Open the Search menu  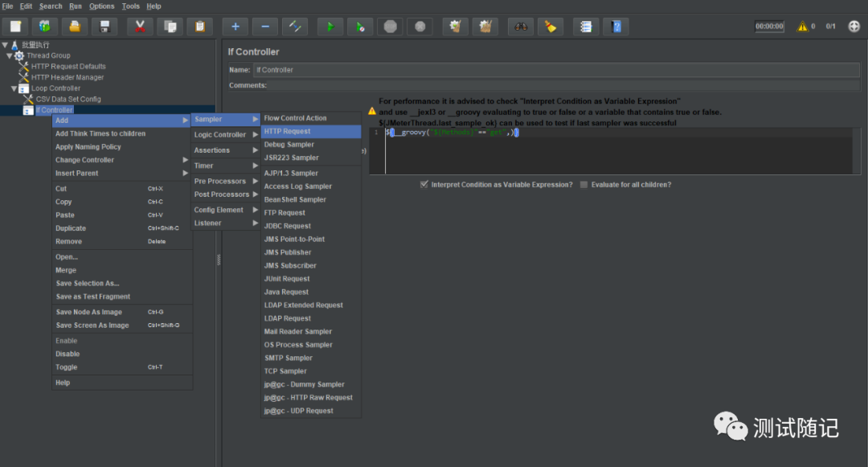tap(51, 6)
